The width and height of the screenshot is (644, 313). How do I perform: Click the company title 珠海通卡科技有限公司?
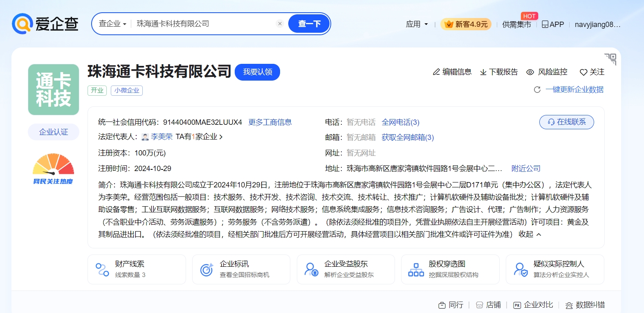(x=159, y=72)
